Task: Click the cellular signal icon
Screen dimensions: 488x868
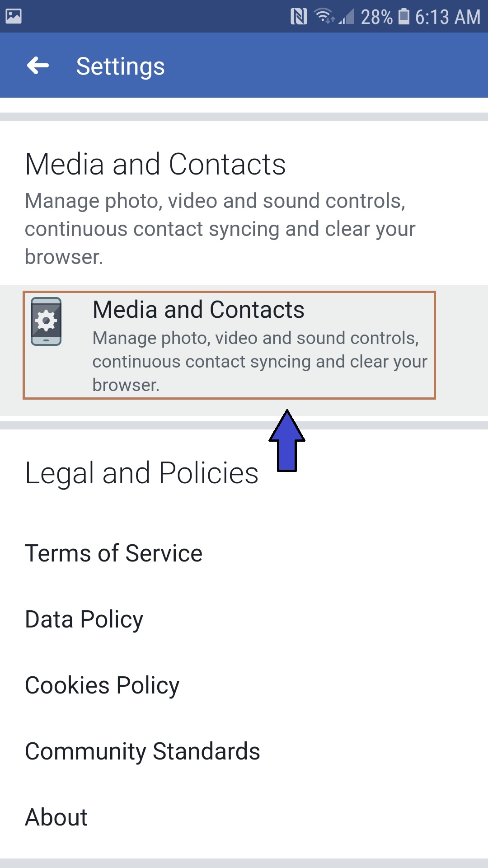Action: click(x=346, y=16)
